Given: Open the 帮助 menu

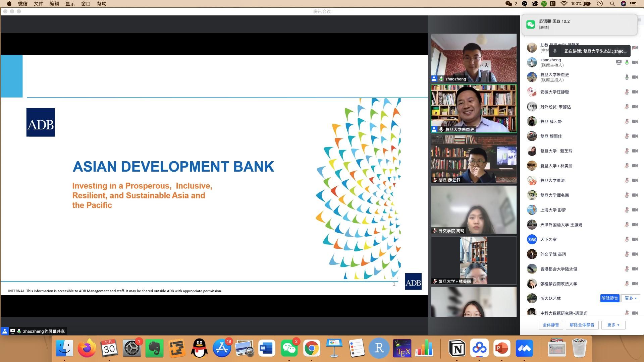Looking at the screenshot, I should (102, 4).
